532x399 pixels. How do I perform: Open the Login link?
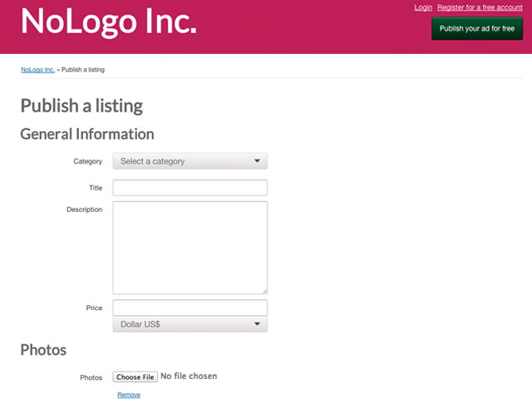coord(423,7)
